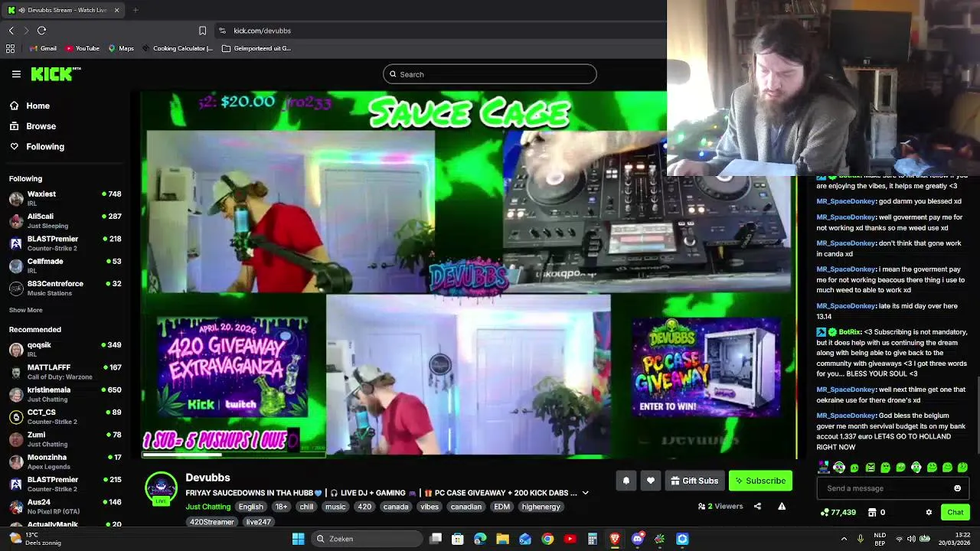Select the Devubbs Stream browser tab
The width and height of the screenshot is (980, 551).
[61, 10]
